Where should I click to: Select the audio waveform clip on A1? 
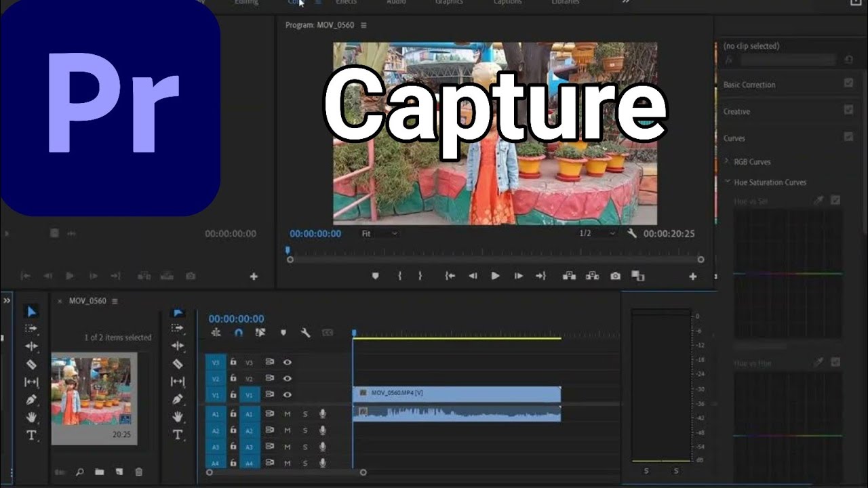[x=457, y=413]
